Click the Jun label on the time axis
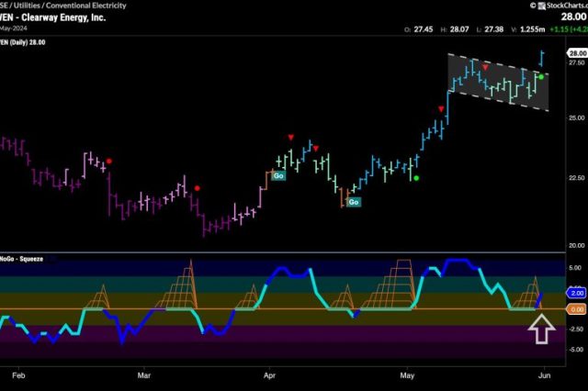This screenshot has width=588, height=391. point(545,375)
